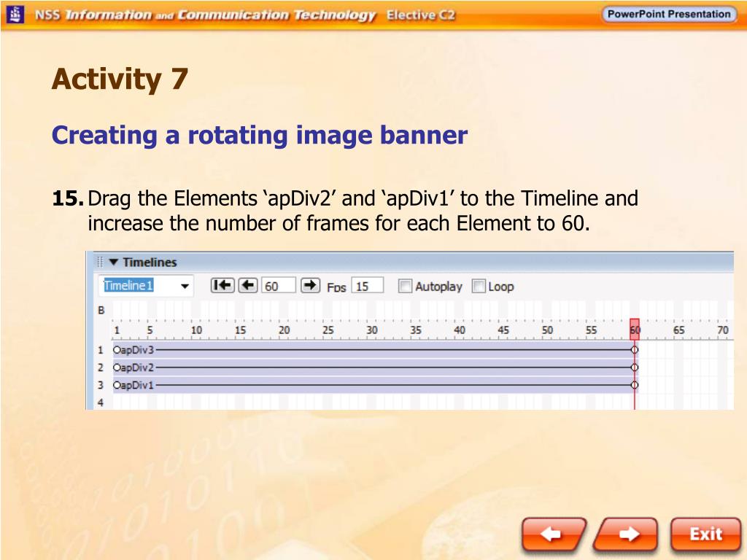Click the Activity 7 heading
The image size is (747, 560).
(x=120, y=79)
